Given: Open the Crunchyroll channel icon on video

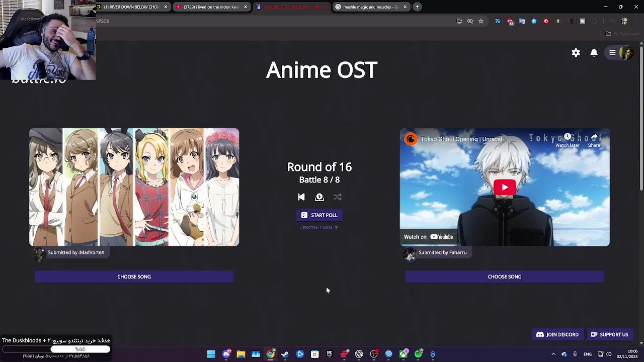Looking at the screenshot, I should coord(411,139).
